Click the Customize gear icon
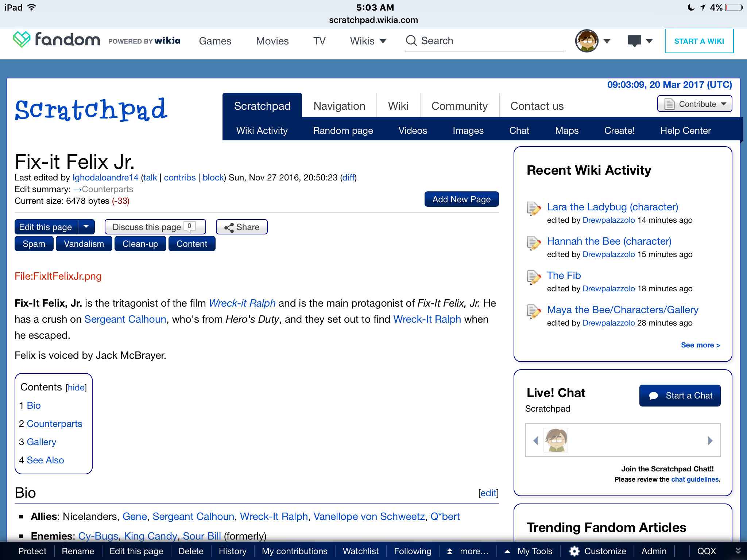The image size is (747, 560). (x=574, y=551)
